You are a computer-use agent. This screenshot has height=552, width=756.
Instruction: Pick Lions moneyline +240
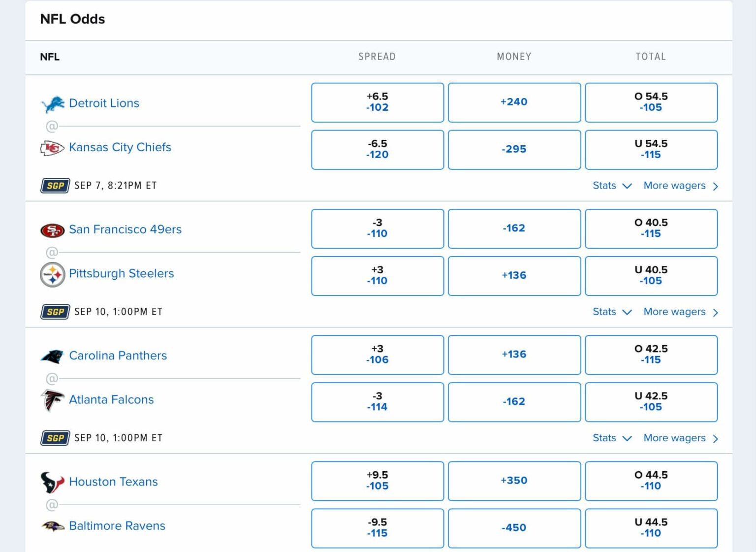(x=514, y=102)
